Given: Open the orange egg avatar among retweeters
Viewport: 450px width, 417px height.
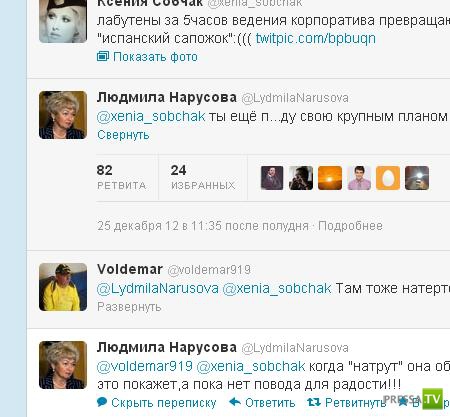Looking at the screenshot, I should pyautogui.click(x=388, y=178).
